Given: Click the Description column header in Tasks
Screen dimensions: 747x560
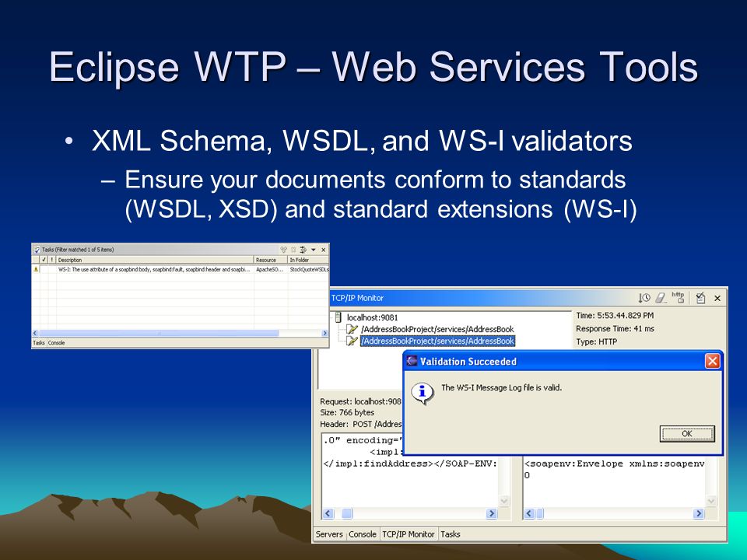Looking at the screenshot, I should [155, 260].
